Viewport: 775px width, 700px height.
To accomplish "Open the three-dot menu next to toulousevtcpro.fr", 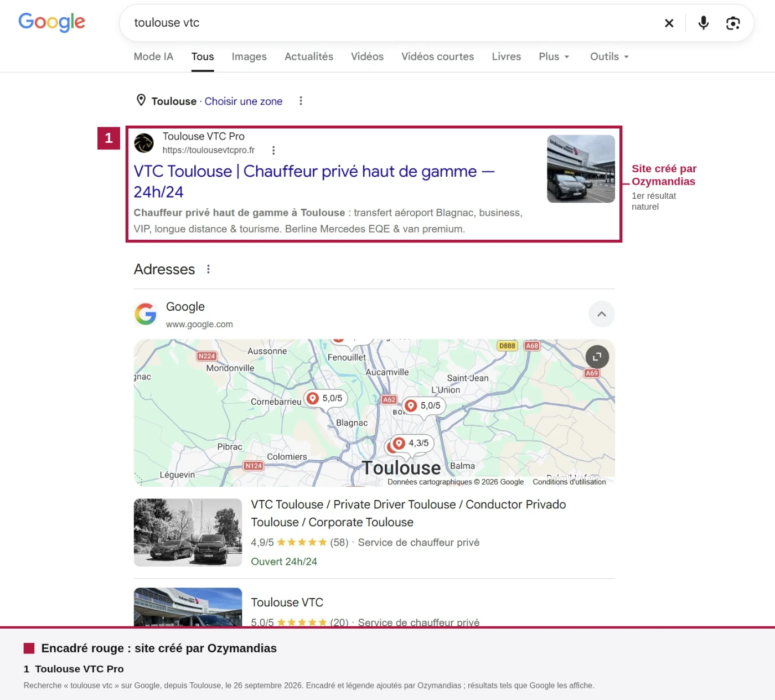I will (x=273, y=150).
